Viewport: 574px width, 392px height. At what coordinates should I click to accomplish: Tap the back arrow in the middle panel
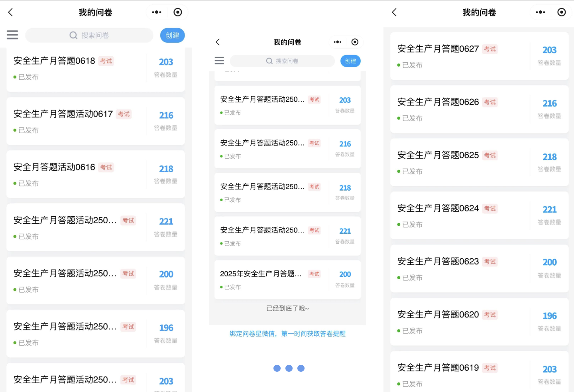[218, 42]
